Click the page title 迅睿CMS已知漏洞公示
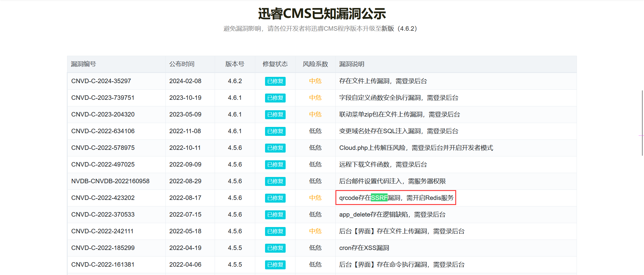The height and width of the screenshot is (275, 644). tap(322, 14)
